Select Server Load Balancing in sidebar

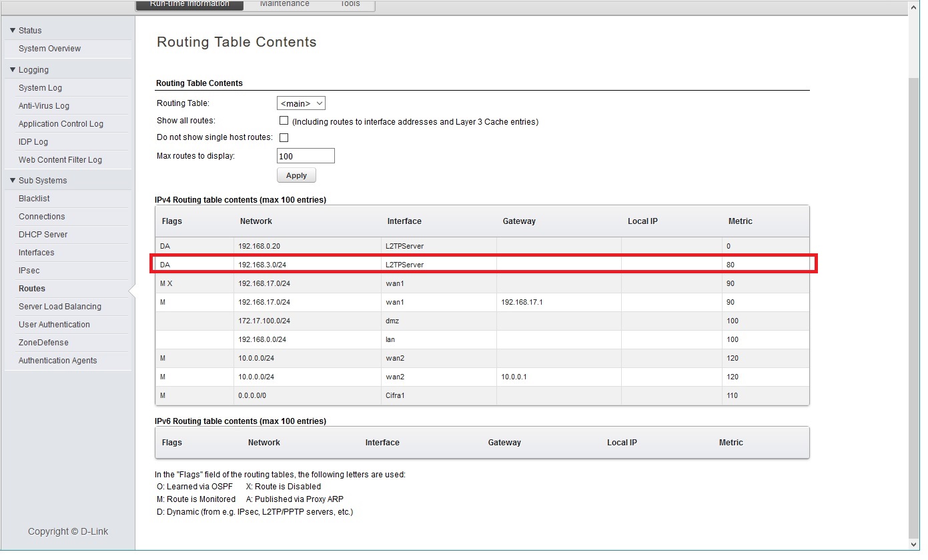(x=60, y=307)
